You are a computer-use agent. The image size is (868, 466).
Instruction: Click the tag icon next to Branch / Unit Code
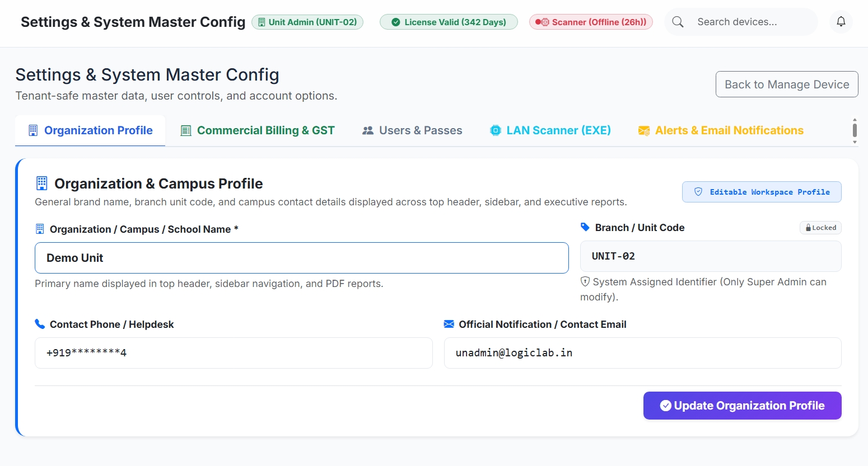coord(585,227)
